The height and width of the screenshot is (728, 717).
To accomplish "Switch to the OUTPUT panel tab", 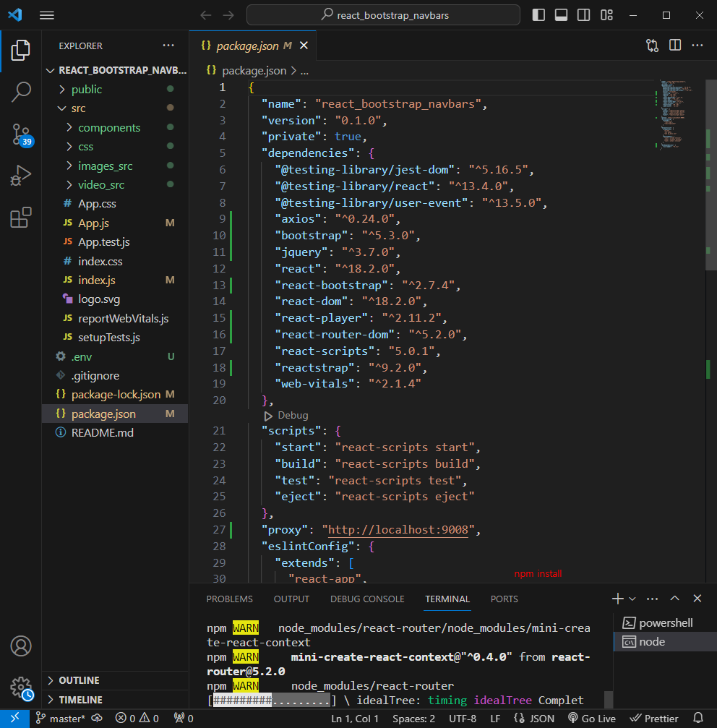I will click(x=291, y=599).
